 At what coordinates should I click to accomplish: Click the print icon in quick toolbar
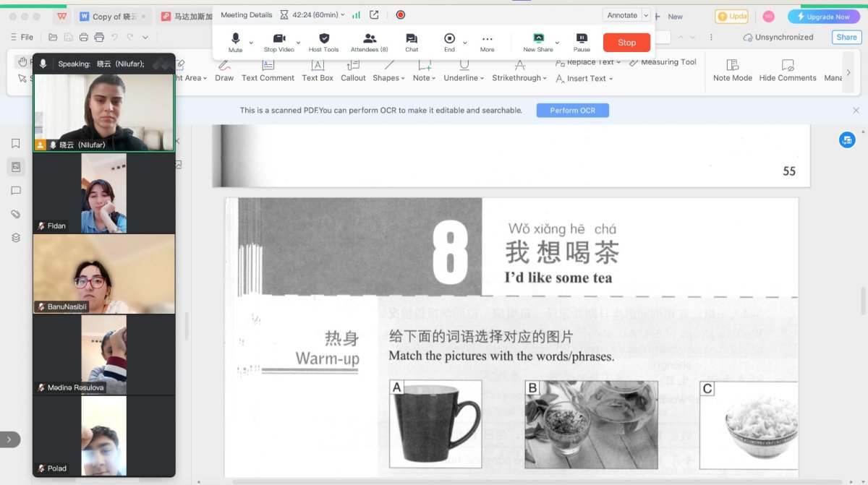point(99,37)
